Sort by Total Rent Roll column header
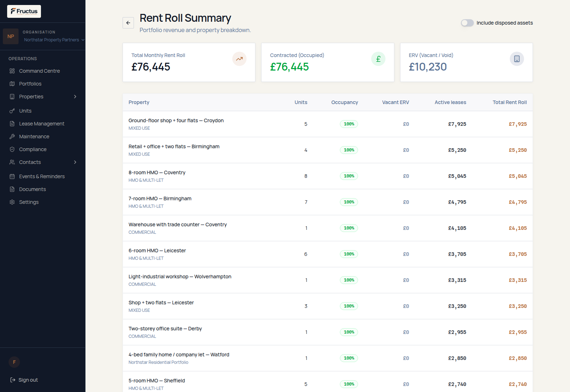This screenshot has height=392, width=570. [509, 102]
